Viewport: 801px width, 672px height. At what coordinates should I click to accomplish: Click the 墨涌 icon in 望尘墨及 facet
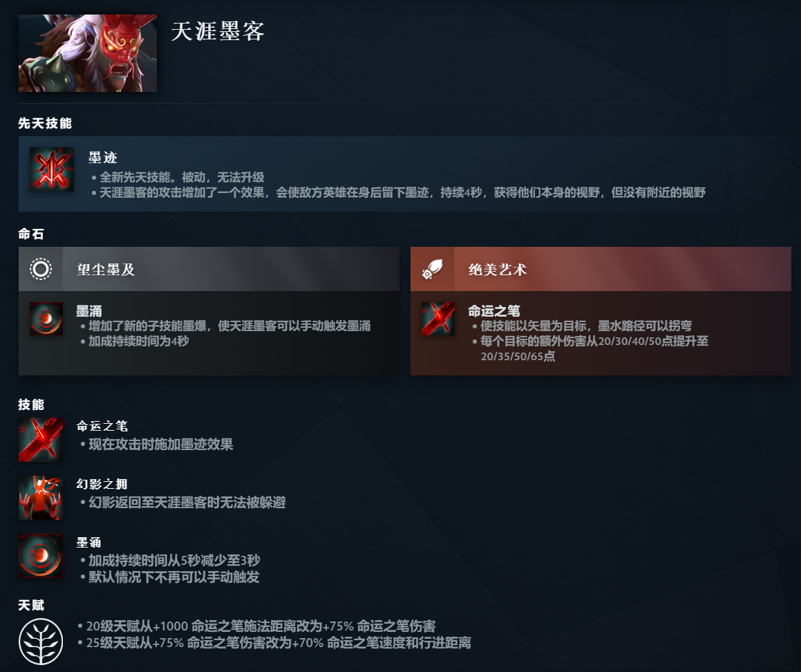(x=46, y=318)
